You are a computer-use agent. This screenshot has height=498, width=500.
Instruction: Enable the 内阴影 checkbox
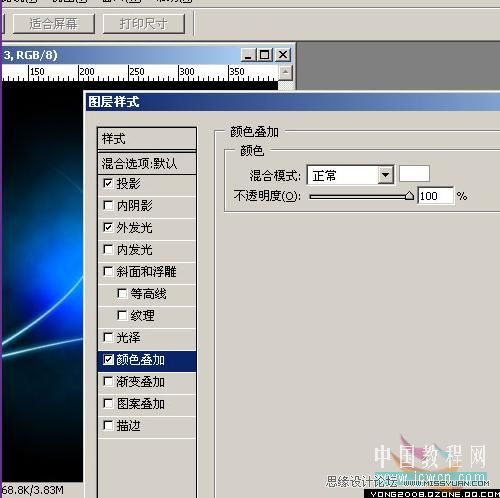pyautogui.click(x=108, y=205)
